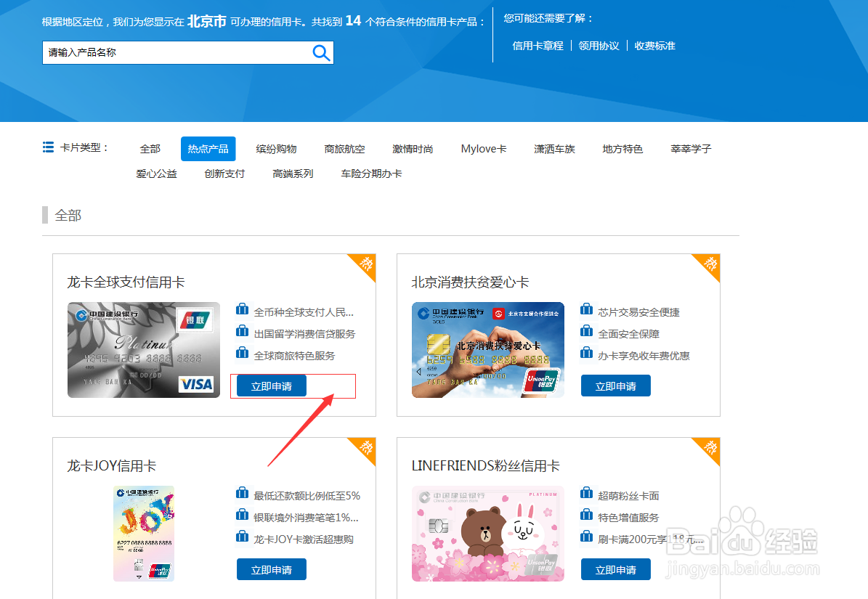Image resolution: width=868 pixels, height=599 pixels.
Task: Click the 办卡享免收年费优惠 feature text
Action: [644, 356]
